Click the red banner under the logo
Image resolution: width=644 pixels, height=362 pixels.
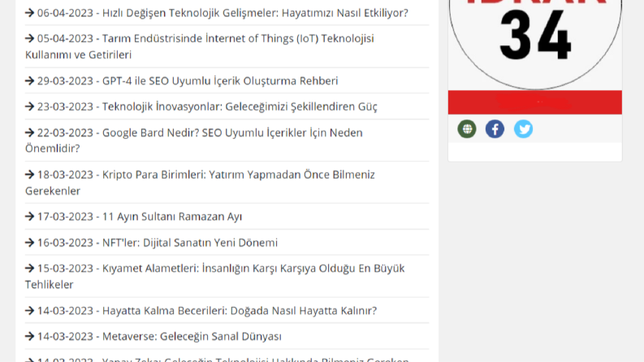coord(534,102)
